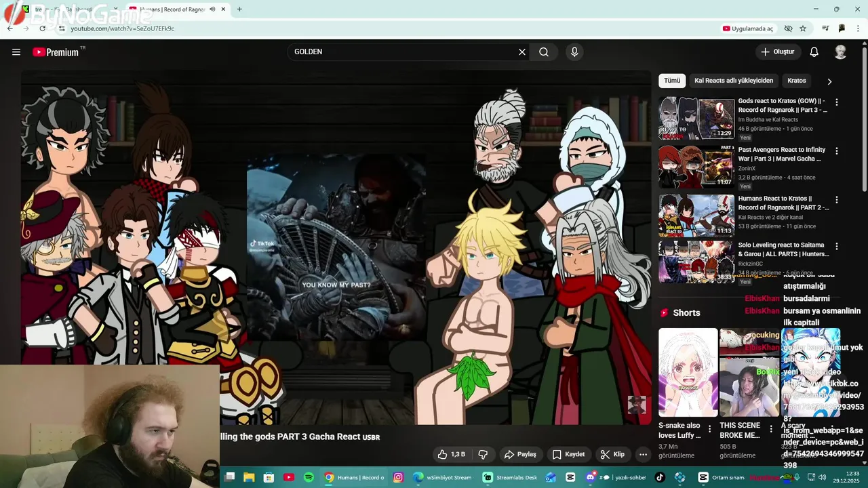
Task: Open YouTube app from taskbar
Action: [289, 477]
